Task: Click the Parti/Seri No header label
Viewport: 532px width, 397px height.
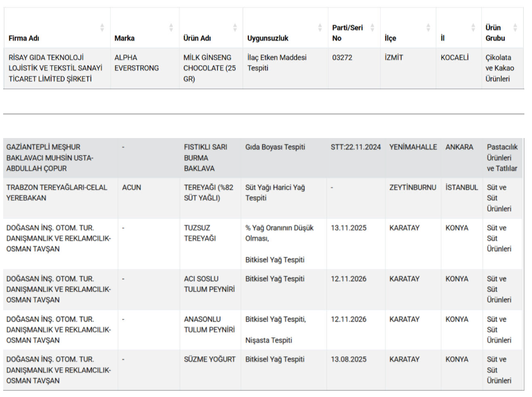Action: (348, 33)
